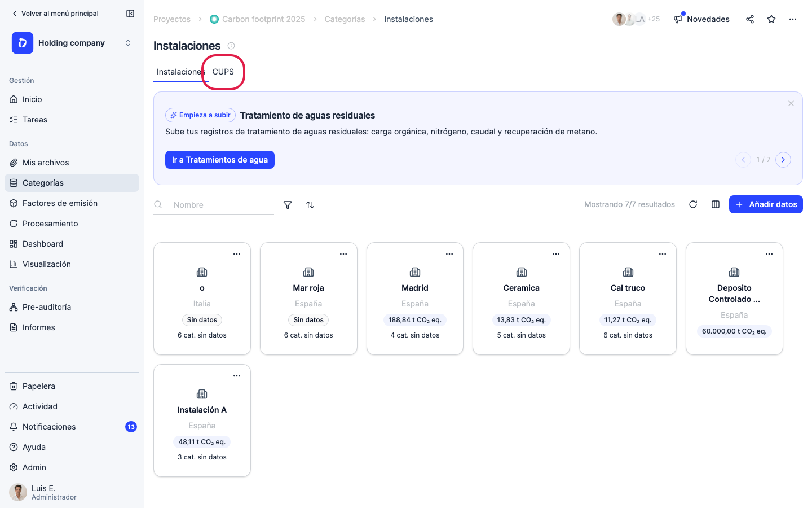The width and height of the screenshot is (812, 508).
Task: Go back to main menu
Action: click(x=55, y=14)
